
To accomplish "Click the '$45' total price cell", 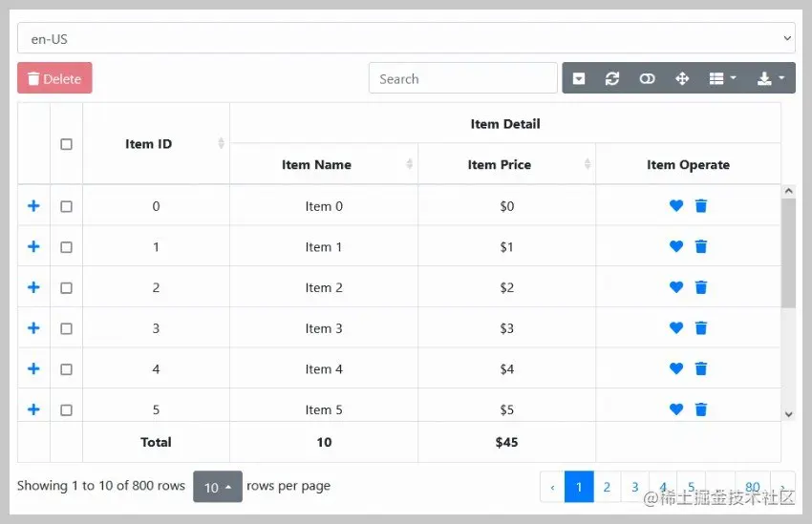I will point(506,442).
